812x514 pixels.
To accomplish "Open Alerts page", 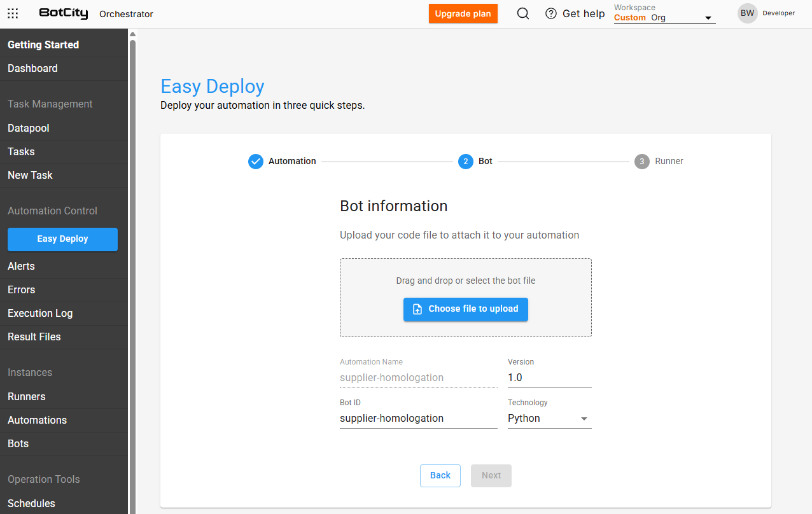I will coord(21,267).
